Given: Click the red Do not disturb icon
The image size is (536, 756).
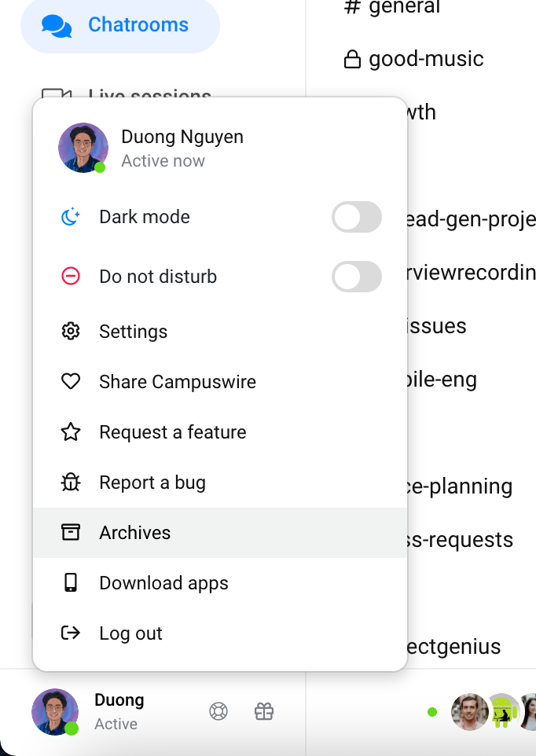Looking at the screenshot, I should pos(71,277).
